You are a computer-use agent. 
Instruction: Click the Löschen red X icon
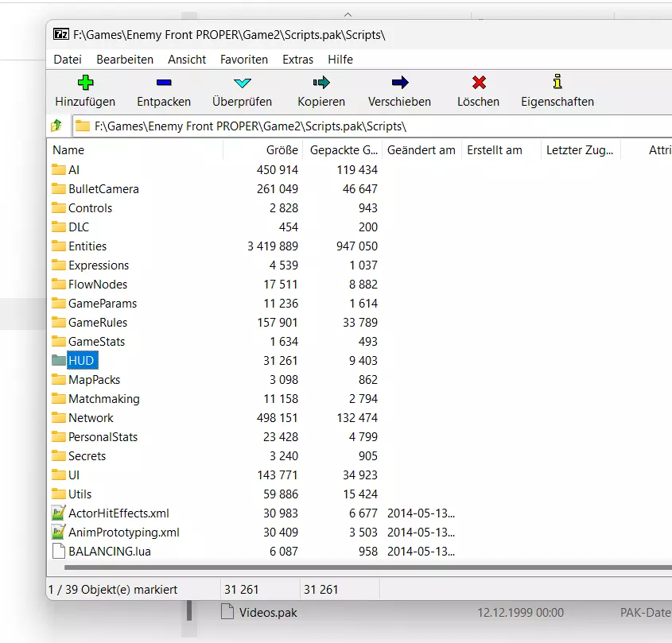coord(479,82)
